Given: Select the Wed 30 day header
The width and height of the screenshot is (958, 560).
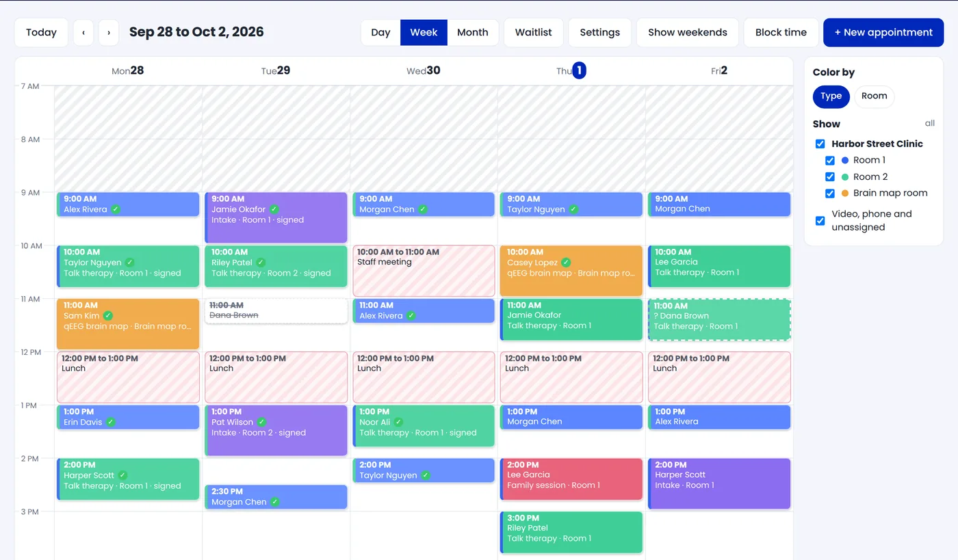Looking at the screenshot, I should pyautogui.click(x=424, y=70).
